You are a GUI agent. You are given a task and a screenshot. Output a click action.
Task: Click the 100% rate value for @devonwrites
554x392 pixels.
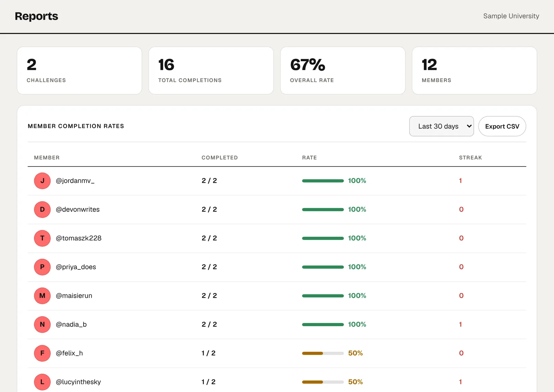pyautogui.click(x=357, y=210)
